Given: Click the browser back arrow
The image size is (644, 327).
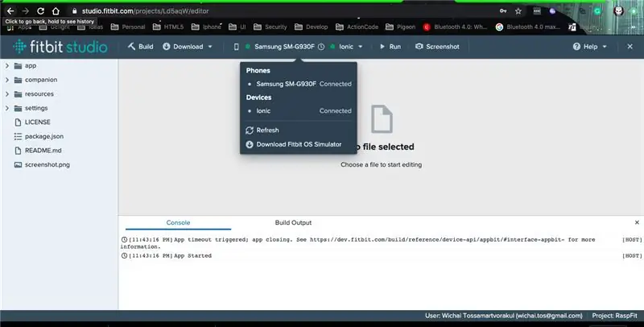Looking at the screenshot, I should coord(10,11).
